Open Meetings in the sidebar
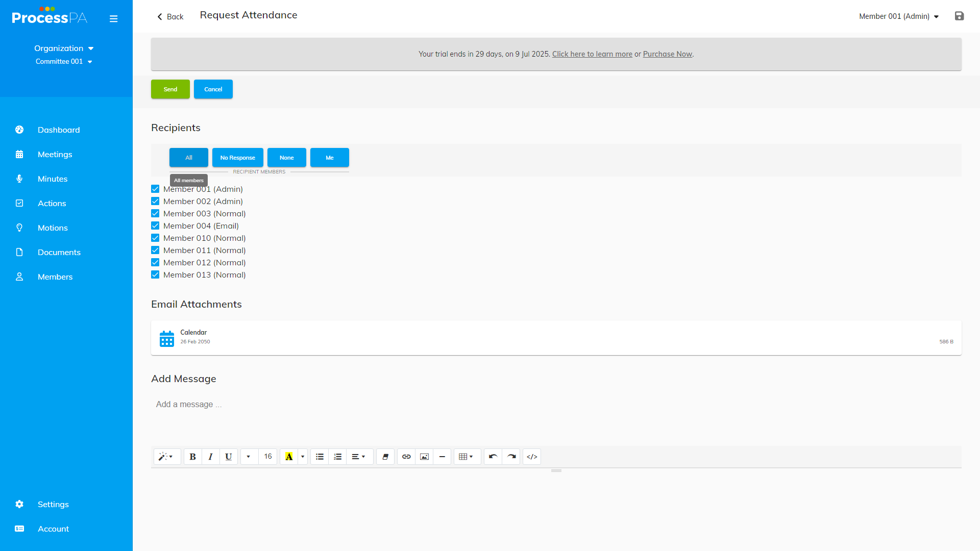980x551 pixels. 55,155
